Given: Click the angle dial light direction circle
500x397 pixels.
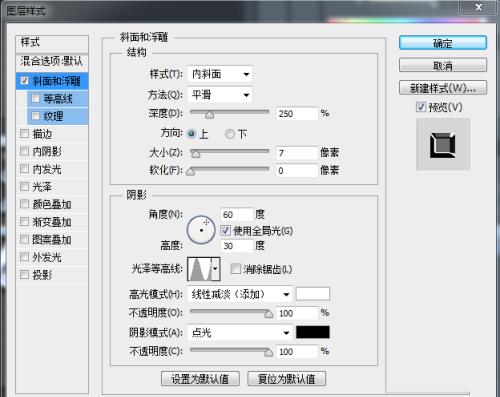Looking at the screenshot, I should (201, 229).
